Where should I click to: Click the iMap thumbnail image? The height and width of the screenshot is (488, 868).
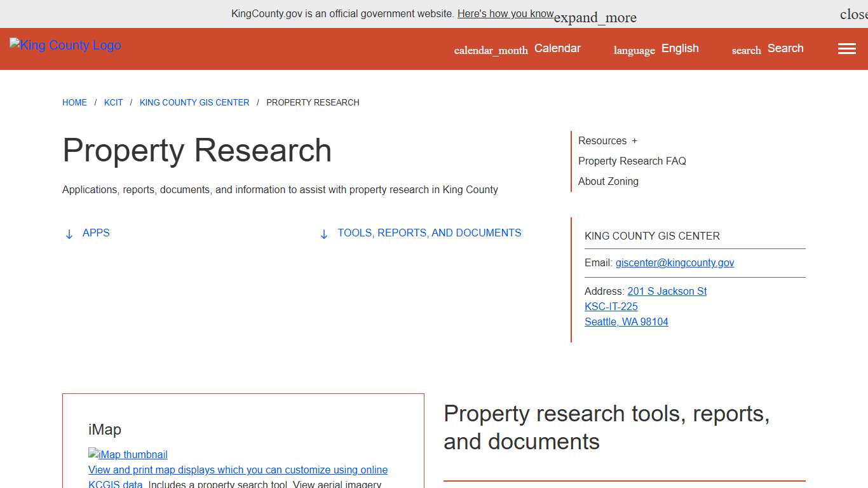point(128,454)
